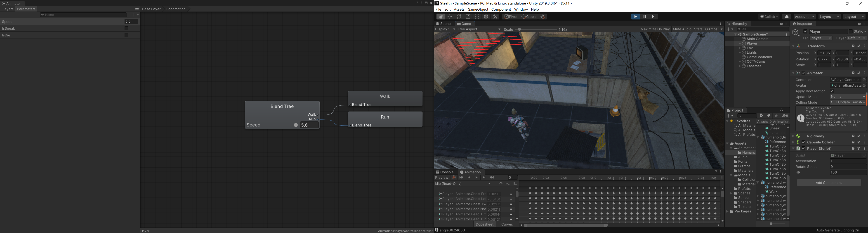Jump to last animation keyframe
868x233 pixels.
(x=492, y=178)
